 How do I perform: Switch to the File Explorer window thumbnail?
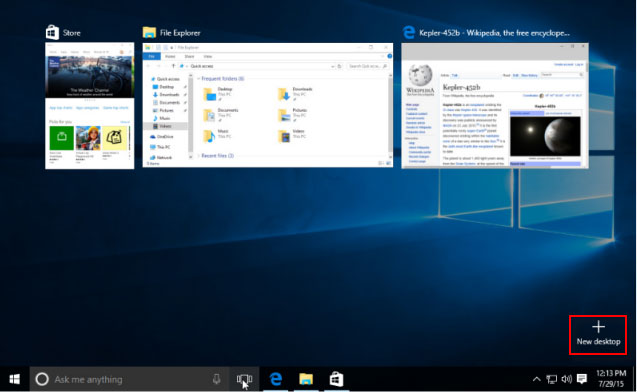tap(268, 105)
